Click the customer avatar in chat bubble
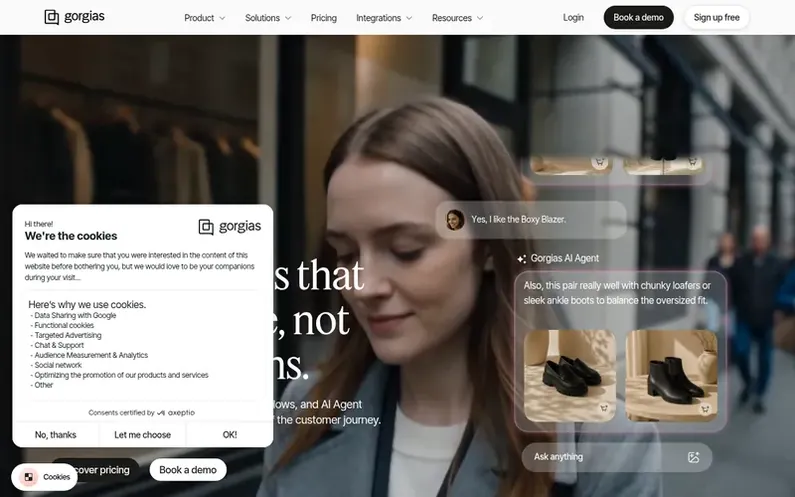Screen dimensions: 795x497 tap(455, 220)
